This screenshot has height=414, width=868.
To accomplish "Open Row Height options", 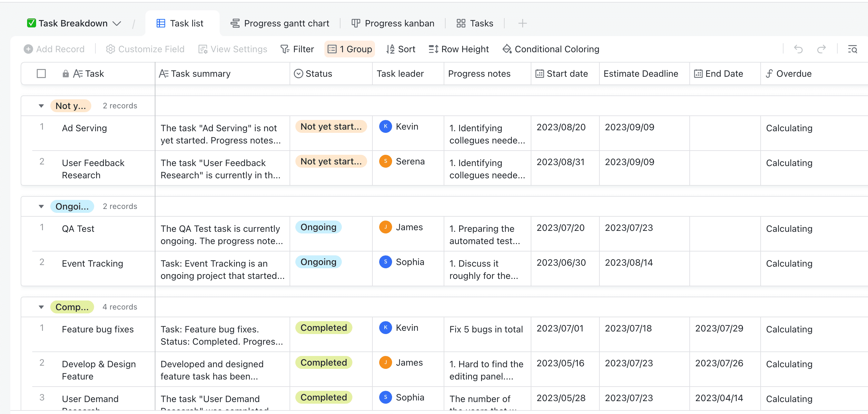I will point(458,49).
